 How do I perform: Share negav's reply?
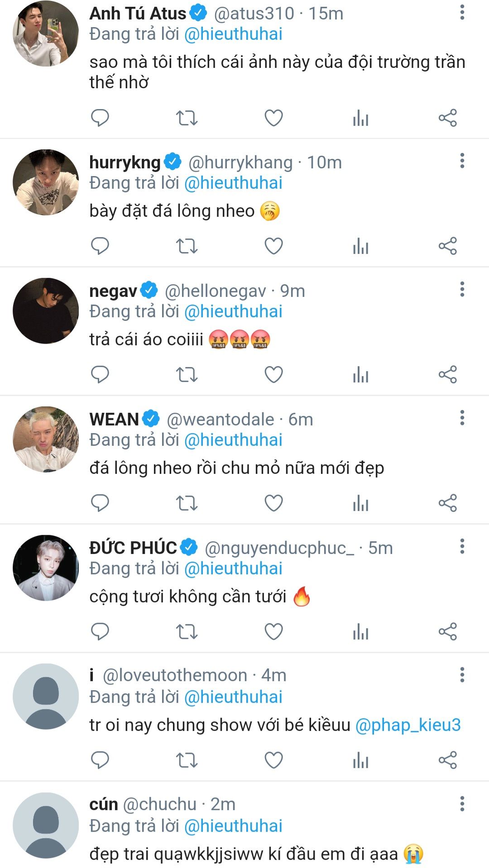[447, 374]
